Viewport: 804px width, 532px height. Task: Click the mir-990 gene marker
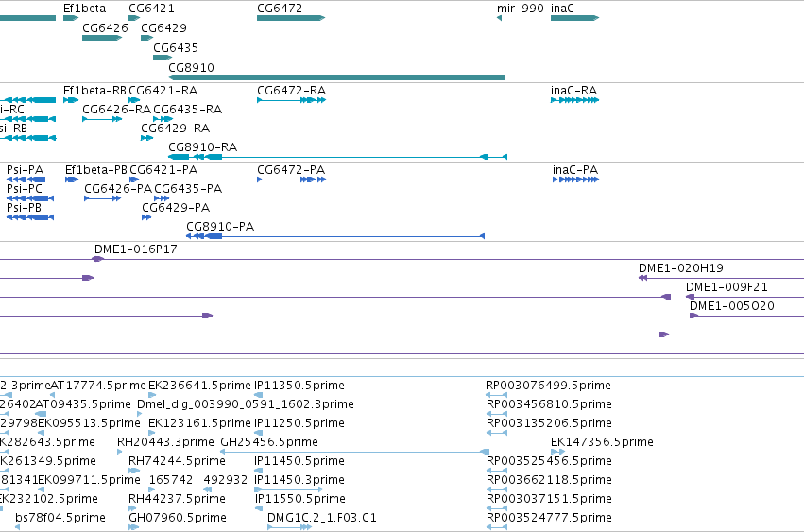[499, 18]
